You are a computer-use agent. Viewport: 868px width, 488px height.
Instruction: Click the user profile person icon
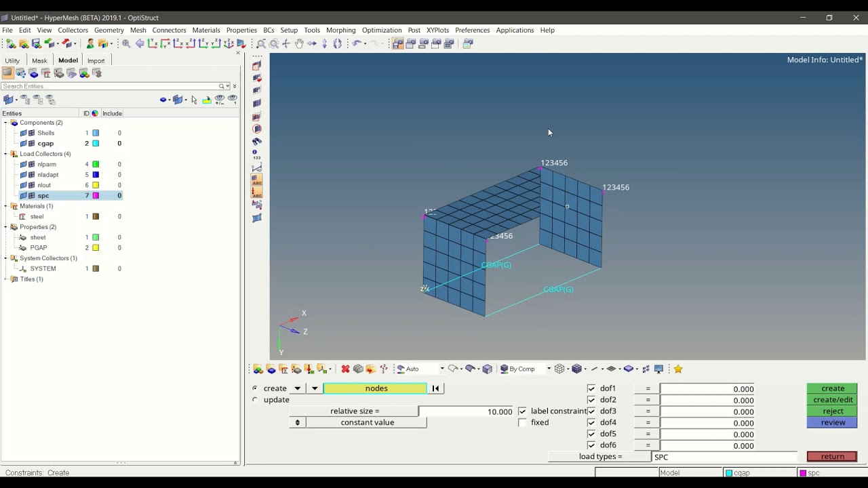click(90, 43)
